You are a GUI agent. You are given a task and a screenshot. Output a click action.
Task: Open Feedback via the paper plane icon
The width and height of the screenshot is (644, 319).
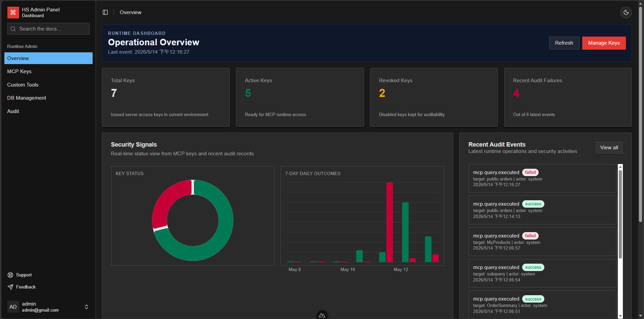click(x=10, y=287)
